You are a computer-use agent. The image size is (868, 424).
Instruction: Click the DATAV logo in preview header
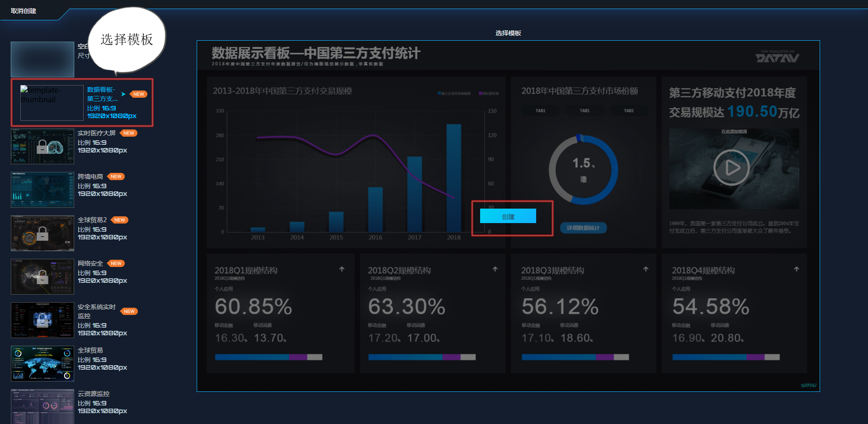[777, 57]
